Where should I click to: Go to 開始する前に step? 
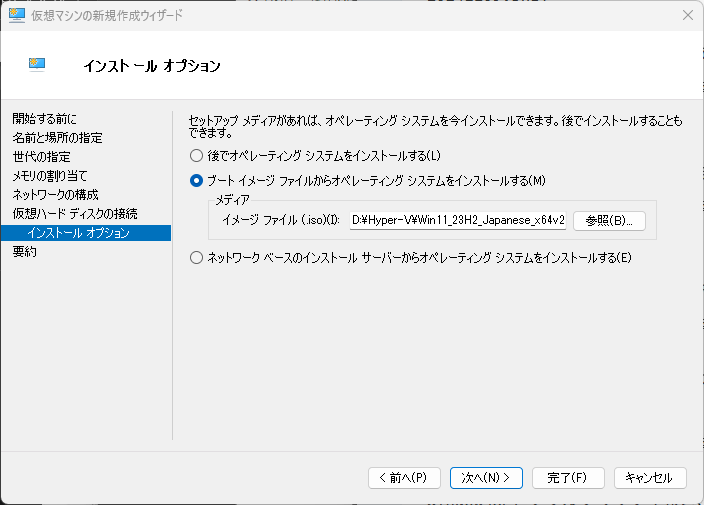tap(44, 119)
